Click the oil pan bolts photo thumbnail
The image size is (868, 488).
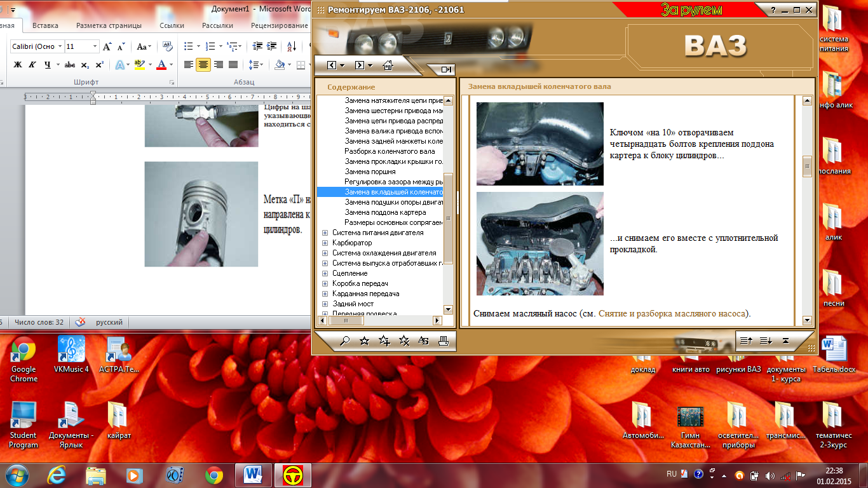(540, 144)
